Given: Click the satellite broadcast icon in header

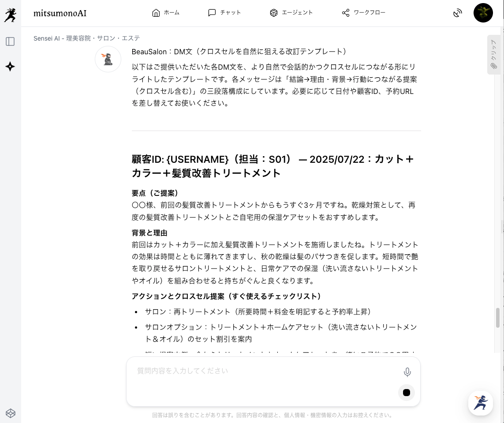Looking at the screenshot, I should click(458, 13).
